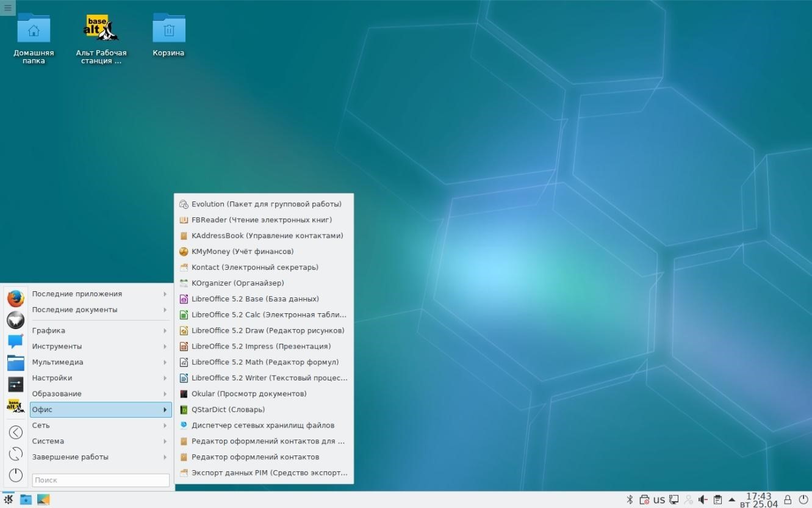Open the Графика category
This screenshot has height=508, width=812.
pos(101,330)
